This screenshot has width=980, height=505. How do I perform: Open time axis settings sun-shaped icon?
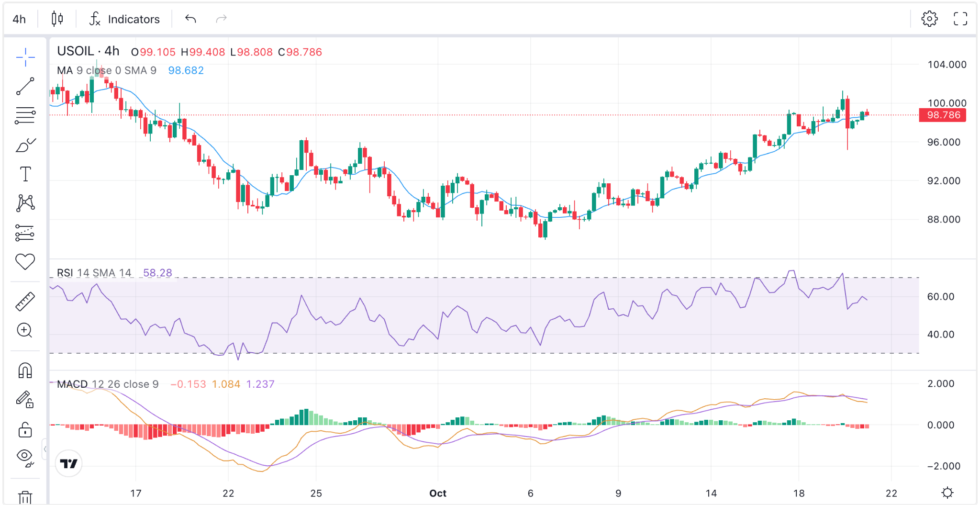pos(947,493)
